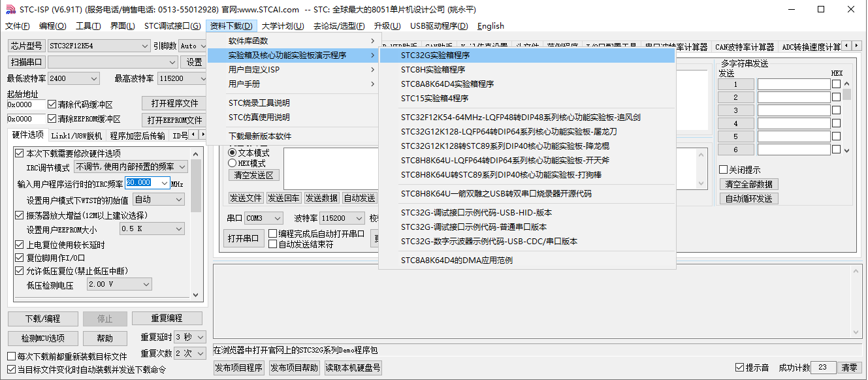Expand 用户手册 submenu
The height and width of the screenshot is (380, 868).
(x=293, y=84)
